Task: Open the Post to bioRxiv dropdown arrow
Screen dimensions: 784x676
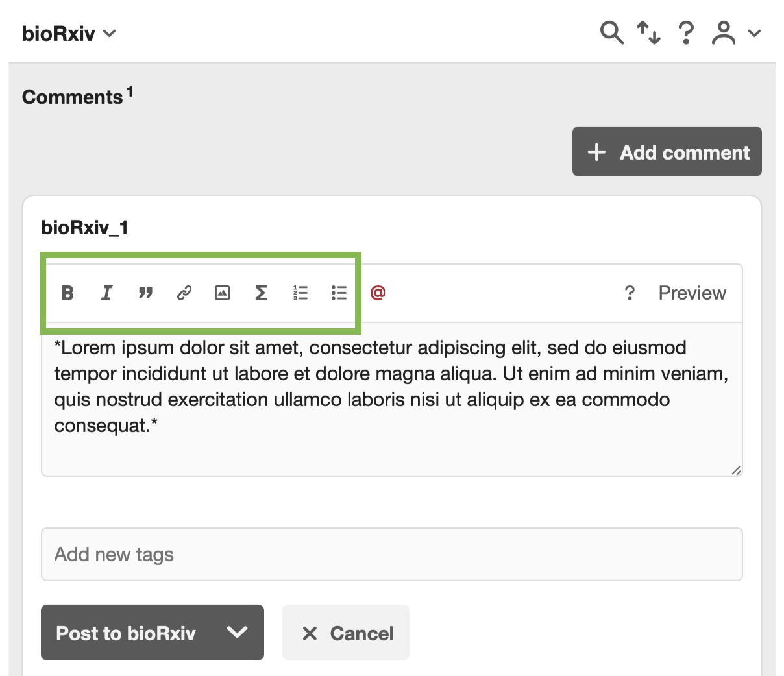Action: (238, 633)
